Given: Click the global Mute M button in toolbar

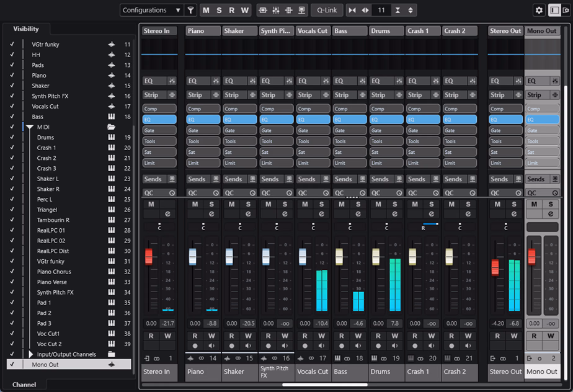Looking at the screenshot, I should [206, 11].
